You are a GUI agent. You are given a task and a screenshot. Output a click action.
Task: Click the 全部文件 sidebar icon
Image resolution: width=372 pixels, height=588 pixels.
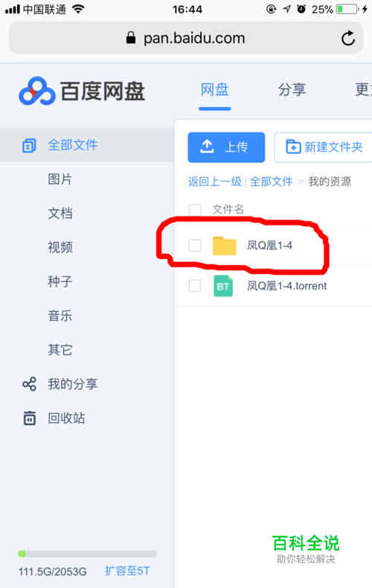[x=29, y=145]
